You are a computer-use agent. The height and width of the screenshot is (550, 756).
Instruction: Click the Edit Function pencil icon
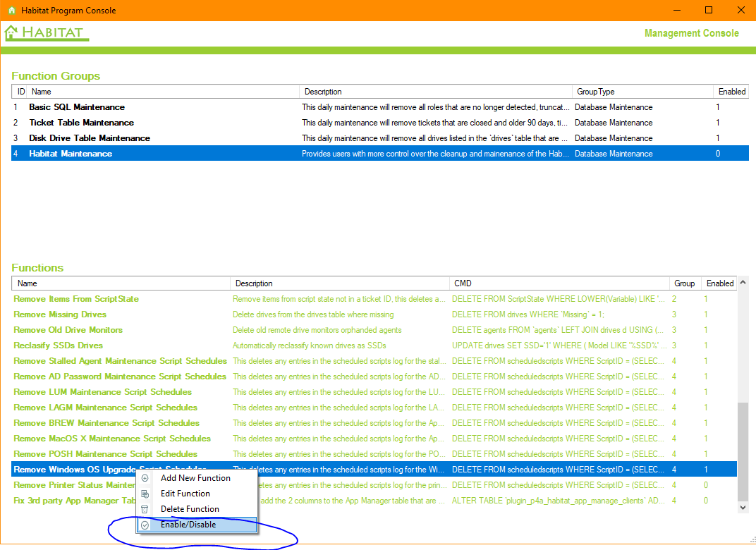pos(145,494)
